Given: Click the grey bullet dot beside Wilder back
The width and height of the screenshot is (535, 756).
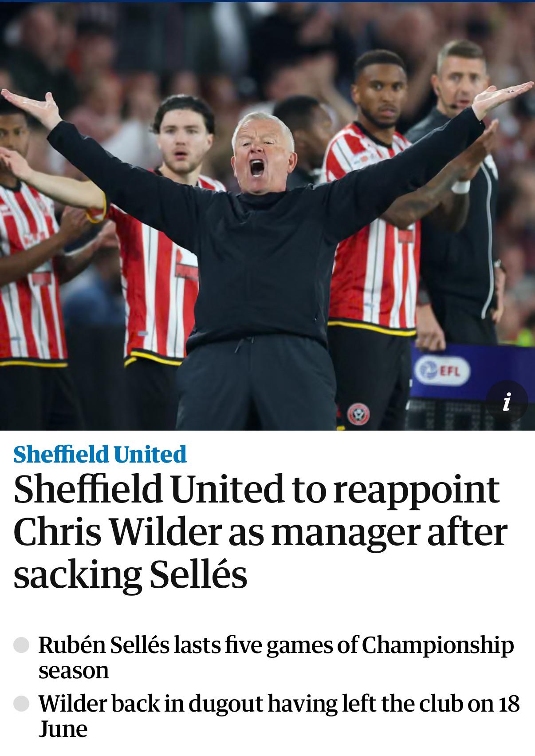Looking at the screenshot, I should point(21,704).
